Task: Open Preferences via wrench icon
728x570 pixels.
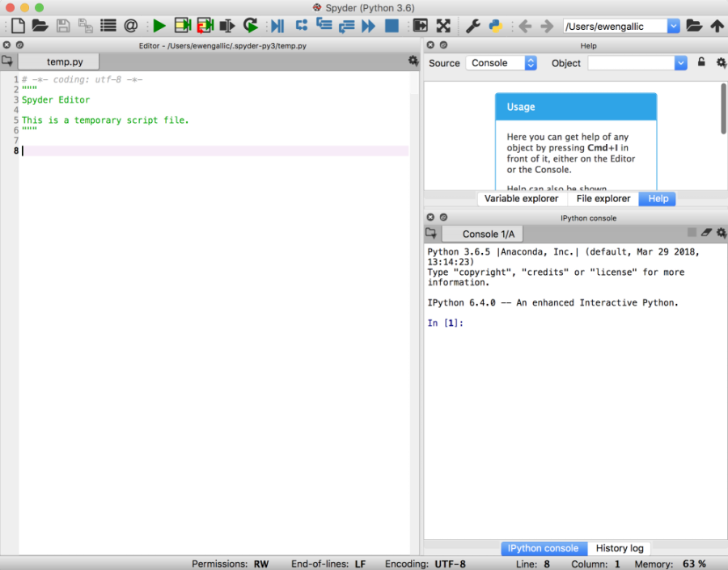Action: [473, 26]
